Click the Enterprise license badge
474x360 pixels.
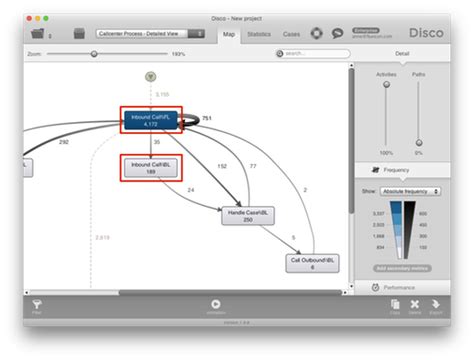coord(366,30)
